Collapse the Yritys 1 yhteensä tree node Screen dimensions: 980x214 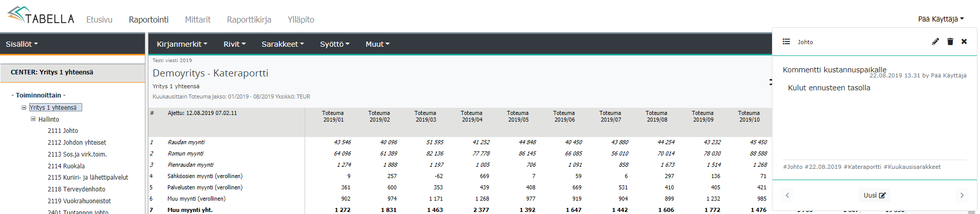pyautogui.click(x=24, y=107)
